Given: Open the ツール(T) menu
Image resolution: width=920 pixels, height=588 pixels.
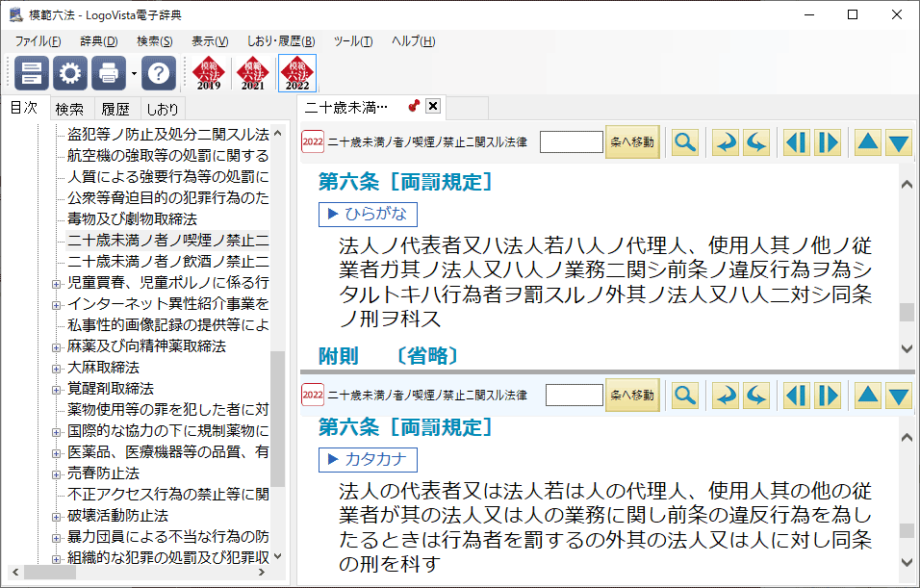Looking at the screenshot, I should pos(352,41).
